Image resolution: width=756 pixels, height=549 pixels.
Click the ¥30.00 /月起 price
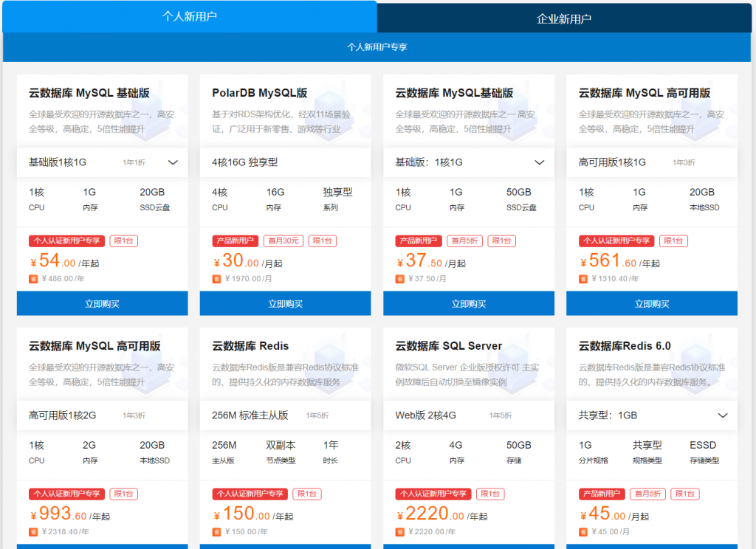248,261
